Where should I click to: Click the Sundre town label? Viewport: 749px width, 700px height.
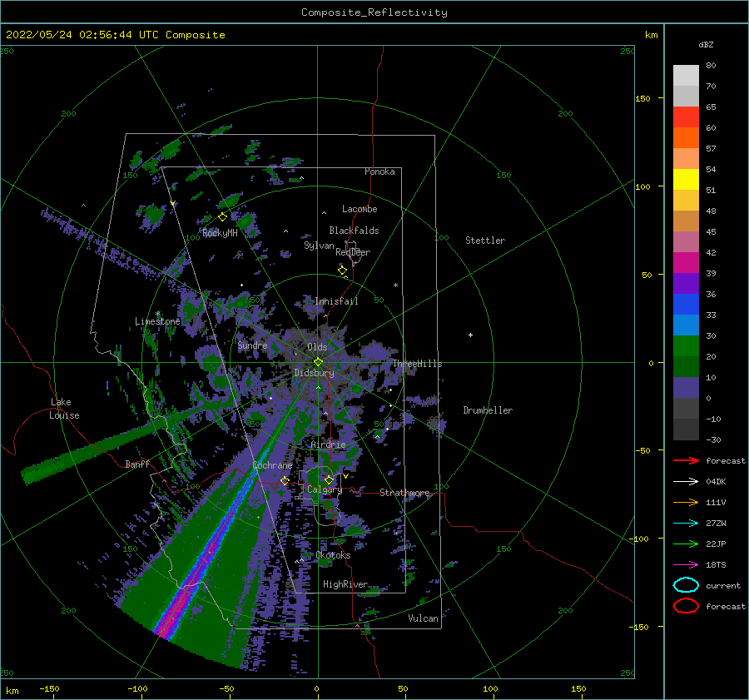[253, 345]
